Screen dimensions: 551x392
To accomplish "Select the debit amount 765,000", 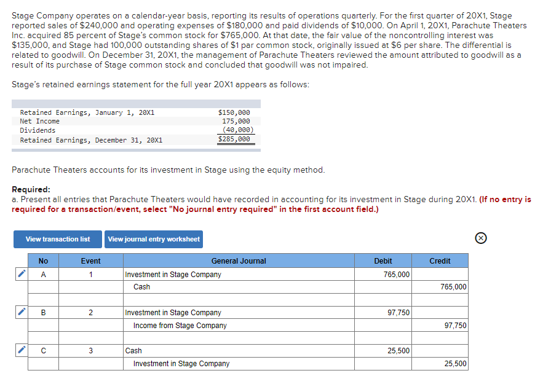I will click(x=383, y=274).
